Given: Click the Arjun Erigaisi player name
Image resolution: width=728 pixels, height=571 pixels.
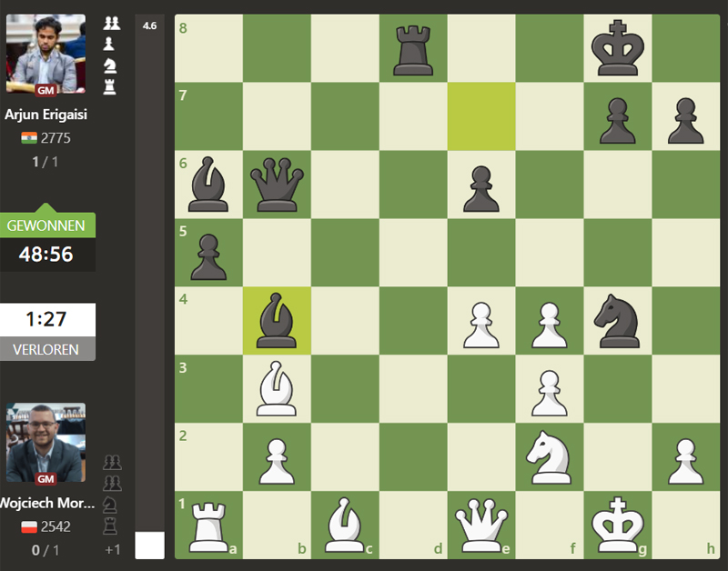Looking at the screenshot, I should pos(45,115).
